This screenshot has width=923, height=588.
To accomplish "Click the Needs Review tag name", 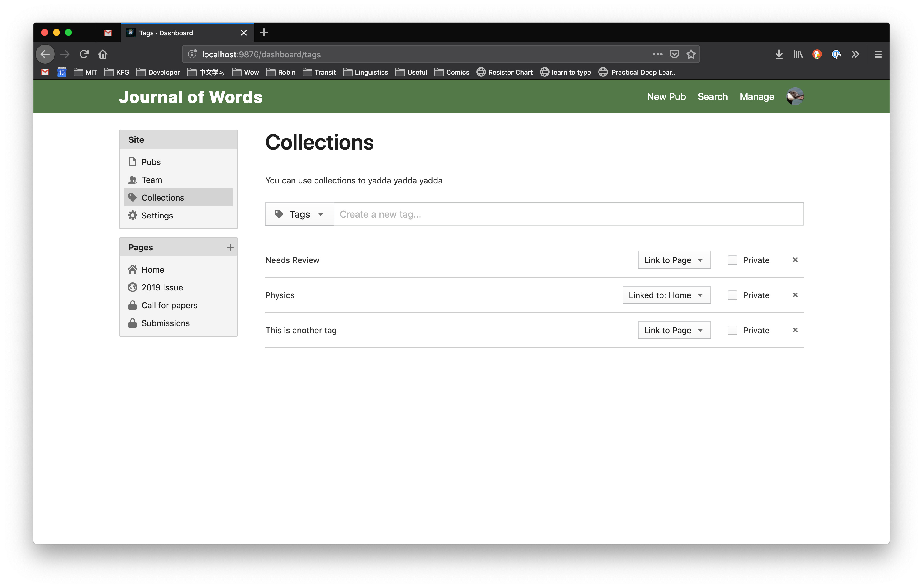I will tap(292, 260).
